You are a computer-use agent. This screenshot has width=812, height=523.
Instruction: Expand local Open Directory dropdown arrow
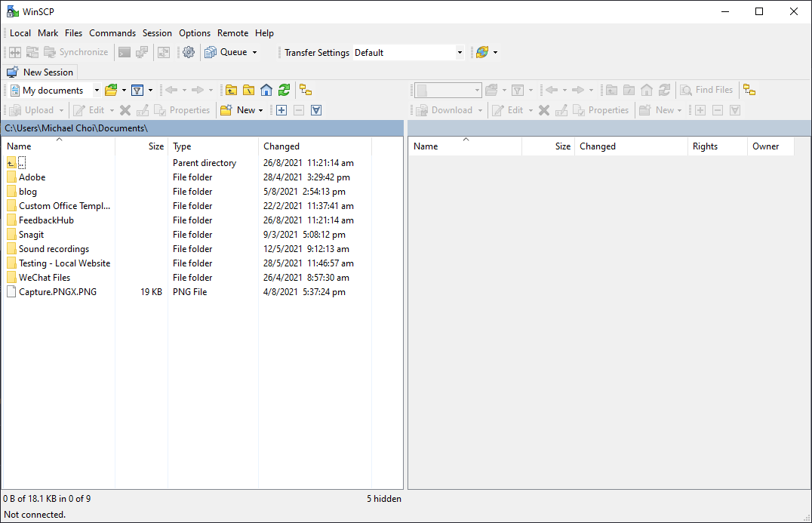(124, 90)
